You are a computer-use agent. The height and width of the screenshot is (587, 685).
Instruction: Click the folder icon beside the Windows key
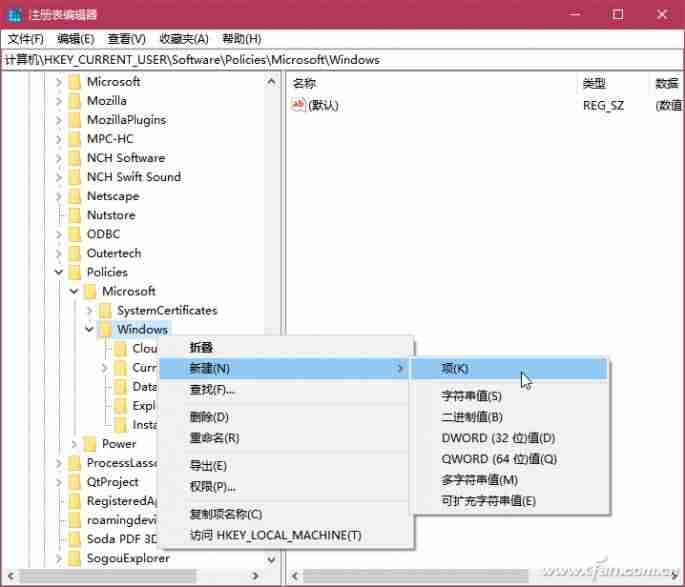pyautogui.click(x=105, y=330)
